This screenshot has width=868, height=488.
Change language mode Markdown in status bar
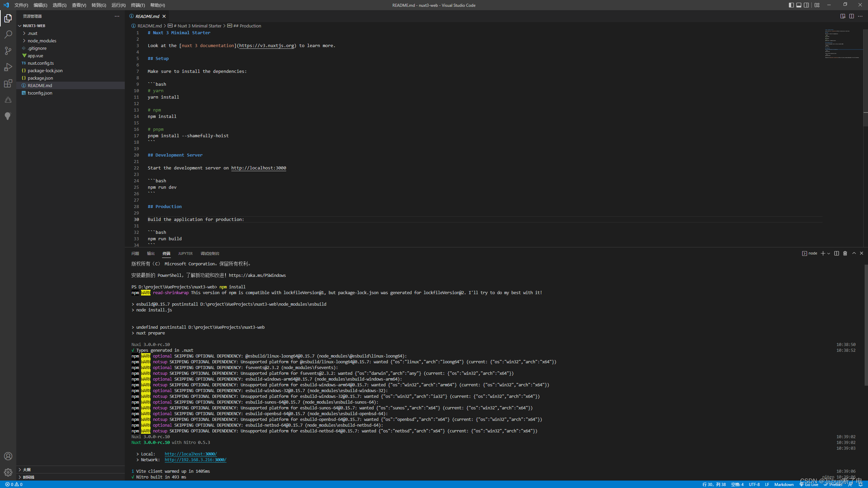pyautogui.click(x=784, y=485)
